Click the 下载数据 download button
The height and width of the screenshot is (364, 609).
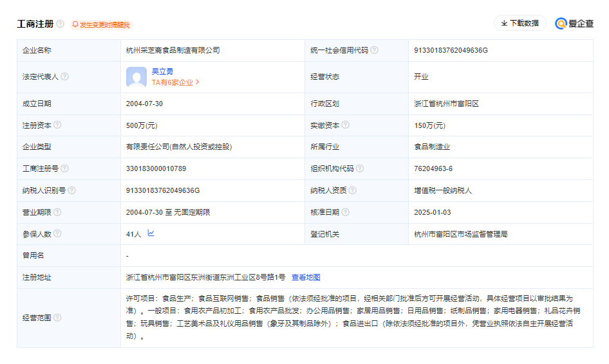click(520, 23)
